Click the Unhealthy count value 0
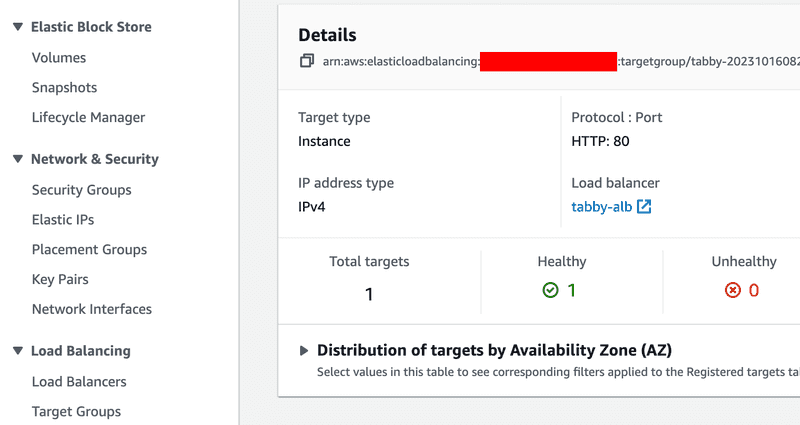The width and height of the screenshot is (800, 425). click(754, 290)
